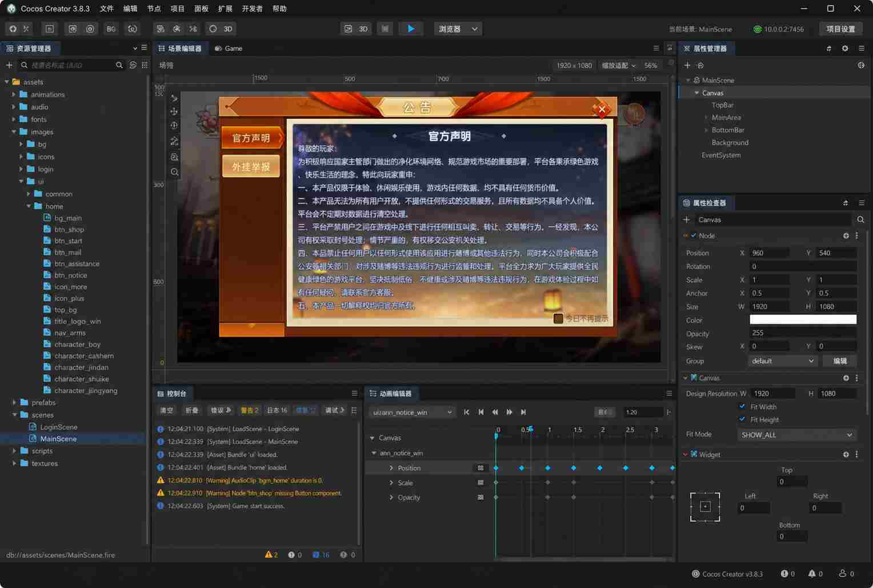Add a new asset with the plus icon
The width and height of the screenshot is (873, 588).
coord(9,65)
